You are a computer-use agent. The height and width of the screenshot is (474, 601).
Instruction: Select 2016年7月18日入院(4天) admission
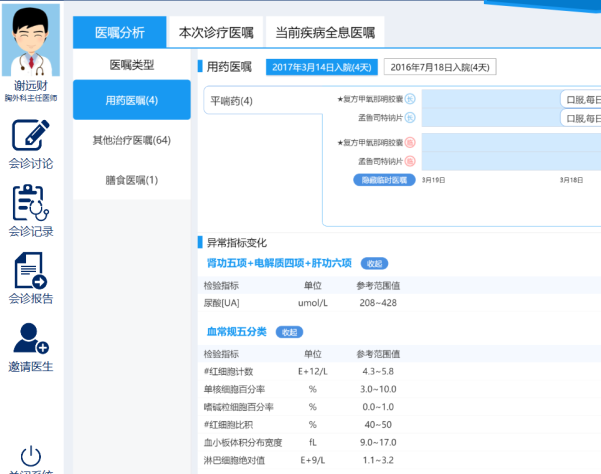[x=440, y=68]
